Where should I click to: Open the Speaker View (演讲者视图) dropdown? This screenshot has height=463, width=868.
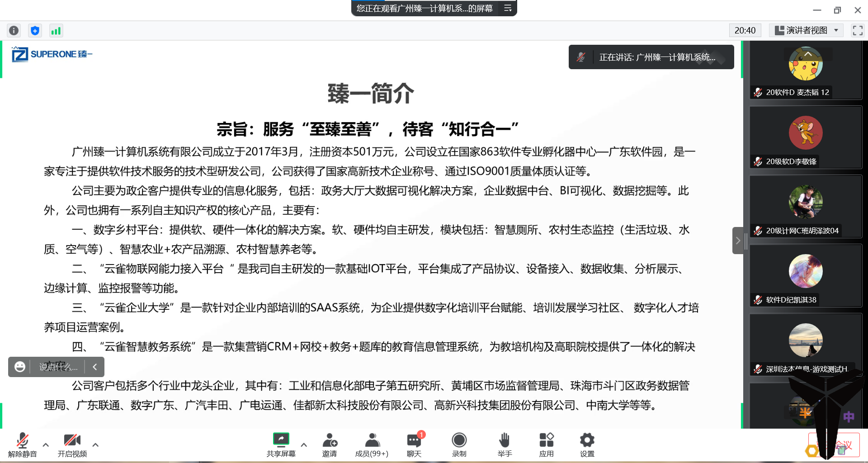click(807, 30)
